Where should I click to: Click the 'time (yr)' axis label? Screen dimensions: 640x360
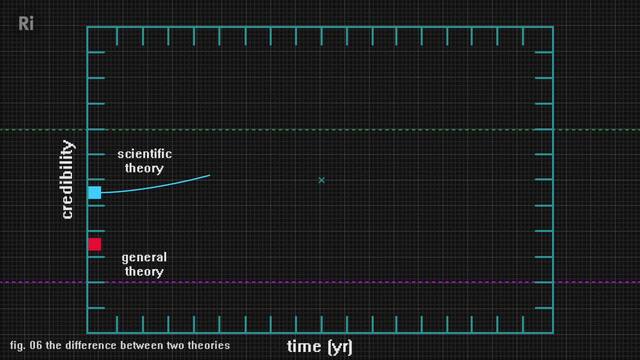320,347
